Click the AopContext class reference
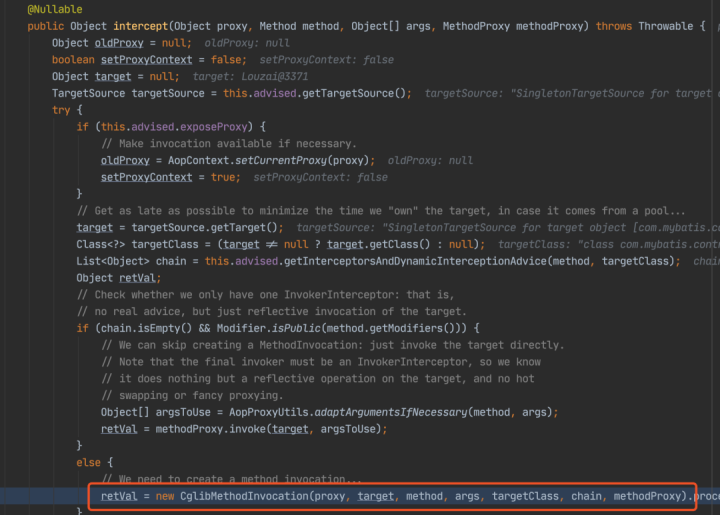 [x=198, y=160]
